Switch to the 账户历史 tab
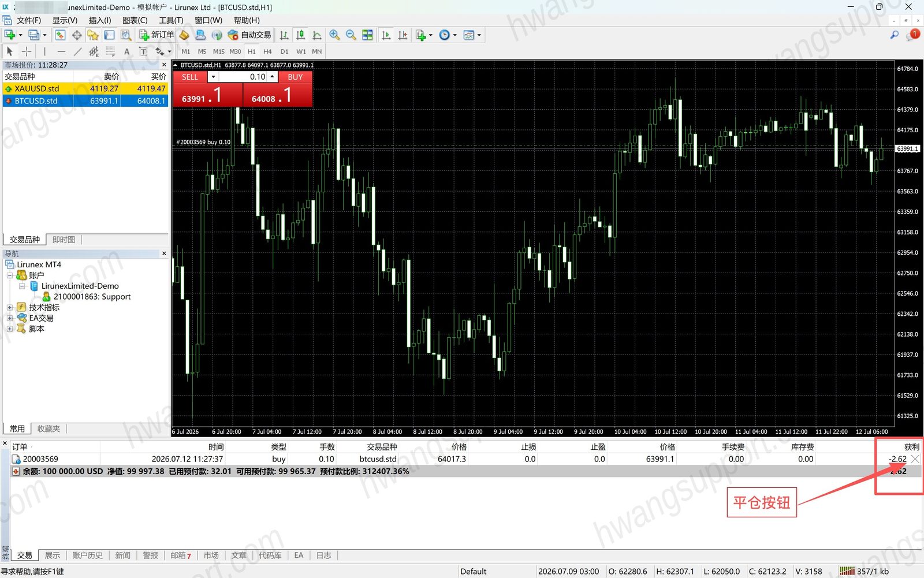 (87, 555)
